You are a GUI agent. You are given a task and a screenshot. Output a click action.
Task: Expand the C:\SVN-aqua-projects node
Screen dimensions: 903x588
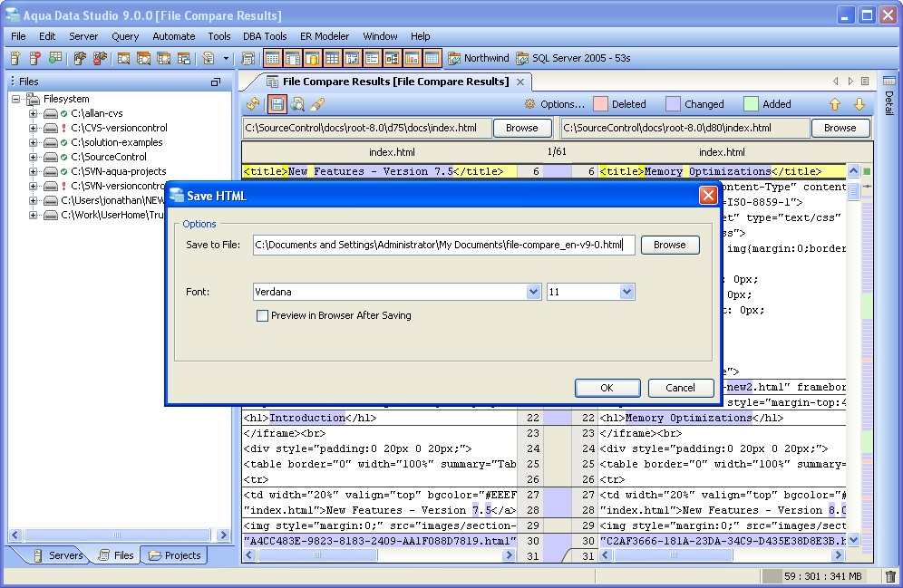click(34, 171)
